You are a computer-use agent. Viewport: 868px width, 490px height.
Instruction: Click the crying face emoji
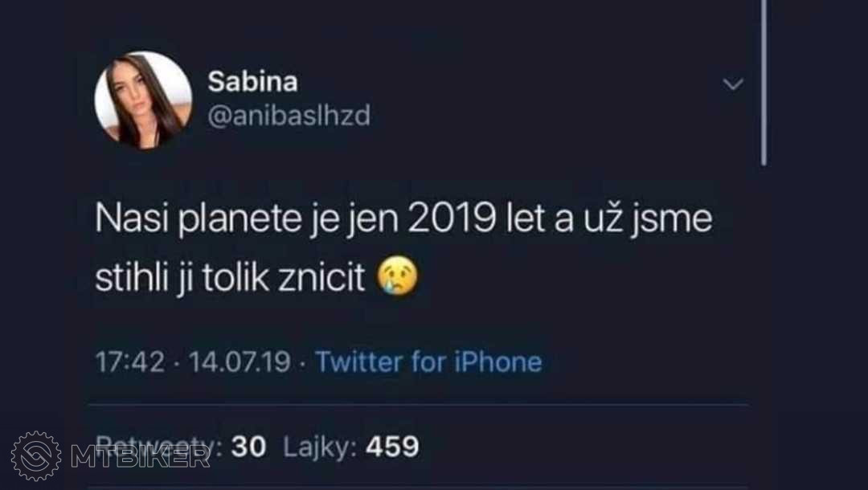[x=397, y=276]
